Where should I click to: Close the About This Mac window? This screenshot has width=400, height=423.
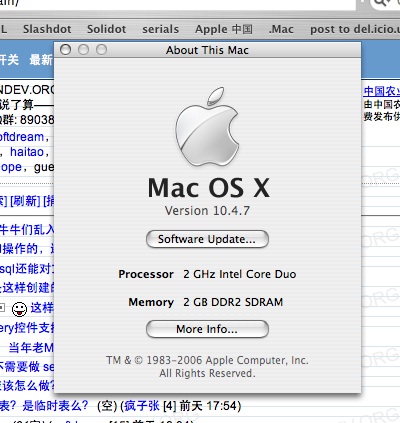[x=66, y=50]
